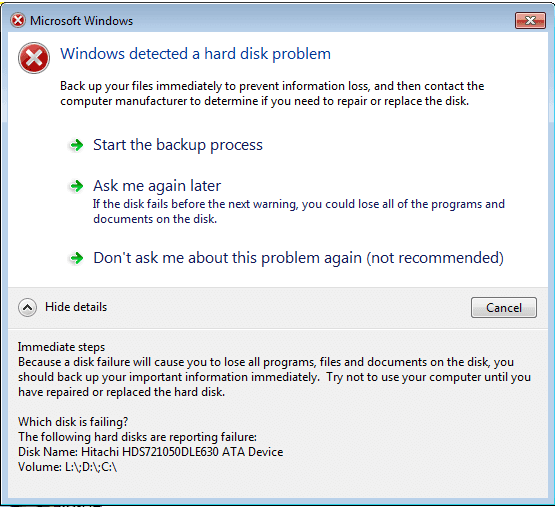Viewport: 555px width, 507px height.
Task: Click the green arrow beside Don't ask me
Action: (x=76, y=258)
